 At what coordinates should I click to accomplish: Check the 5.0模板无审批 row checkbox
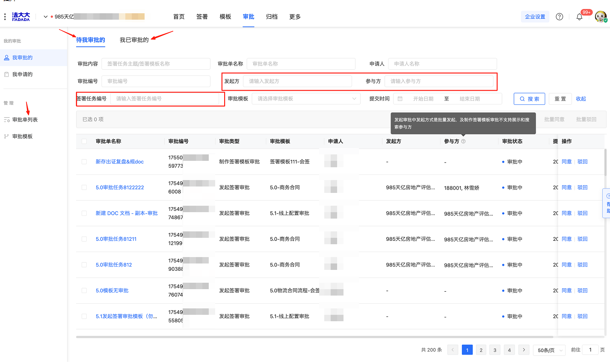coord(84,290)
